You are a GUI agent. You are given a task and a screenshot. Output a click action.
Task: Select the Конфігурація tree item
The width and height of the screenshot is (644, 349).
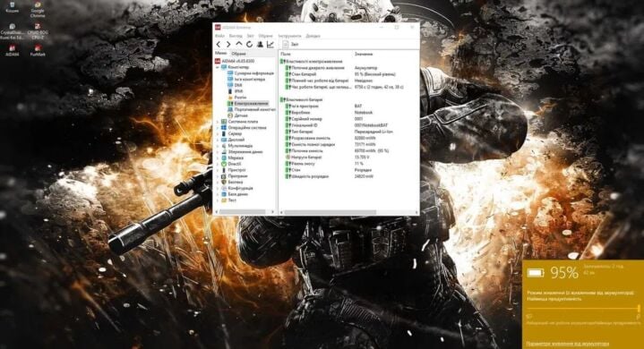(237, 188)
